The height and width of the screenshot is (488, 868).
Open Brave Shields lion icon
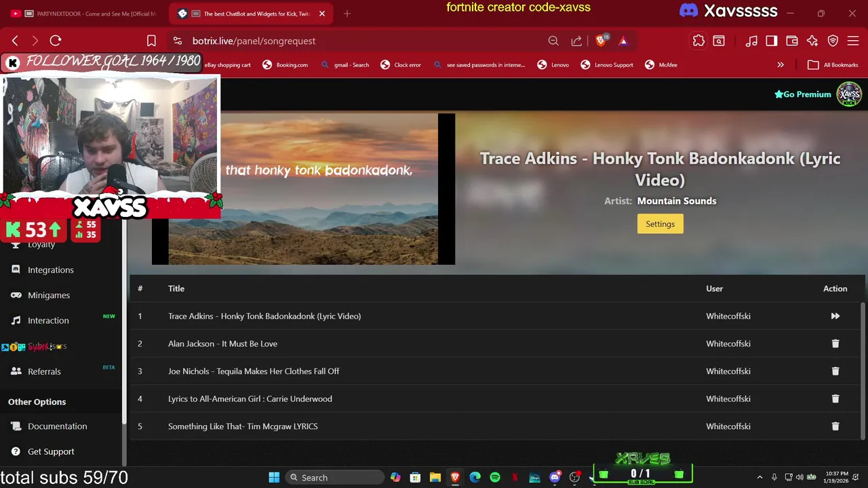coord(600,41)
